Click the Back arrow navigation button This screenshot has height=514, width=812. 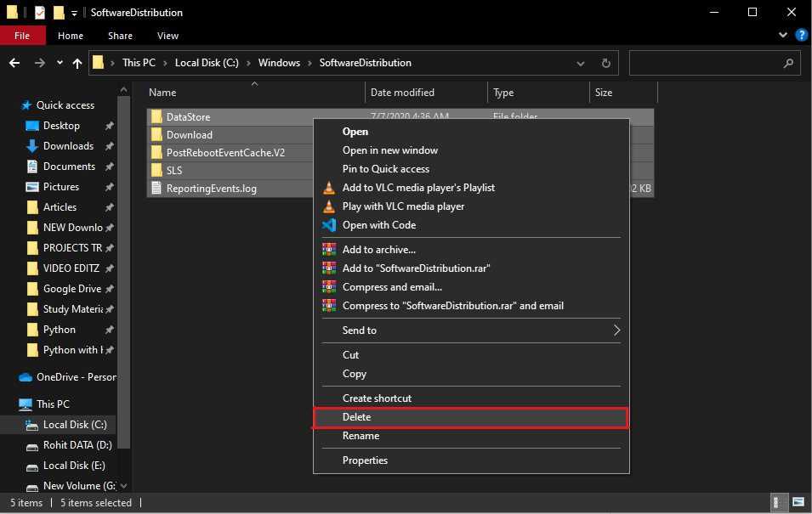(x=14, y=63)
